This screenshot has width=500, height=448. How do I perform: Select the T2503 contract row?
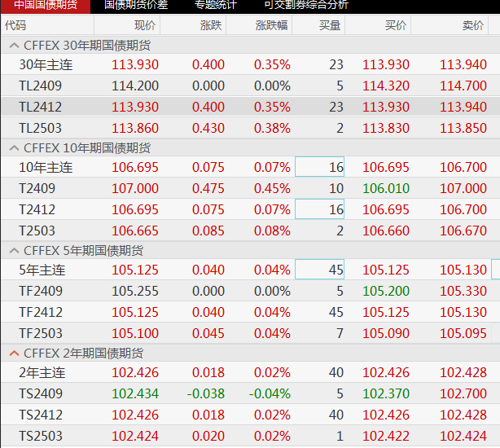(38, 231)
